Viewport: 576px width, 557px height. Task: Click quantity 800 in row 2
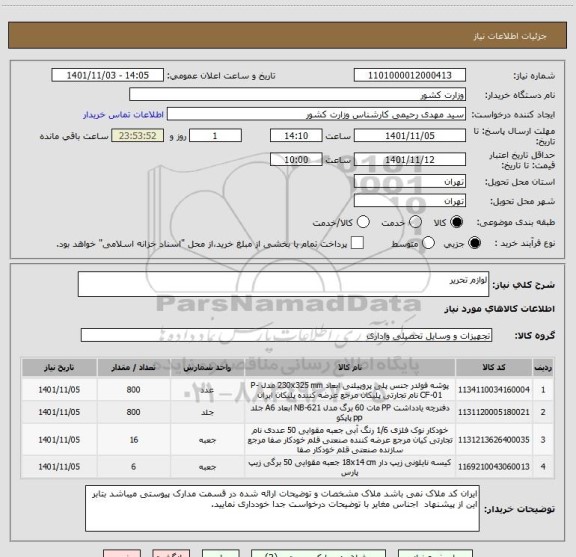click(133, 412)
